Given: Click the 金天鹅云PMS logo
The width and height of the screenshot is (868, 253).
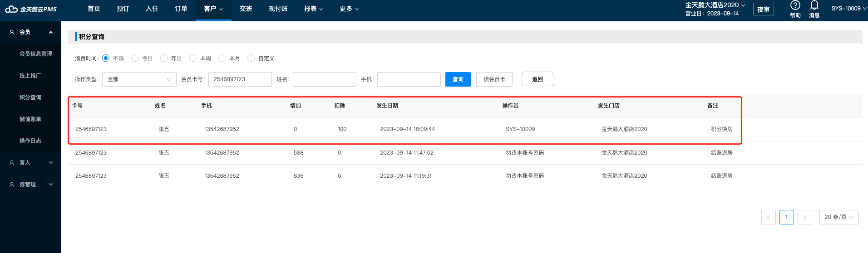Looking at the screenshot, I should pyautogui.click(x=31, y=9).
